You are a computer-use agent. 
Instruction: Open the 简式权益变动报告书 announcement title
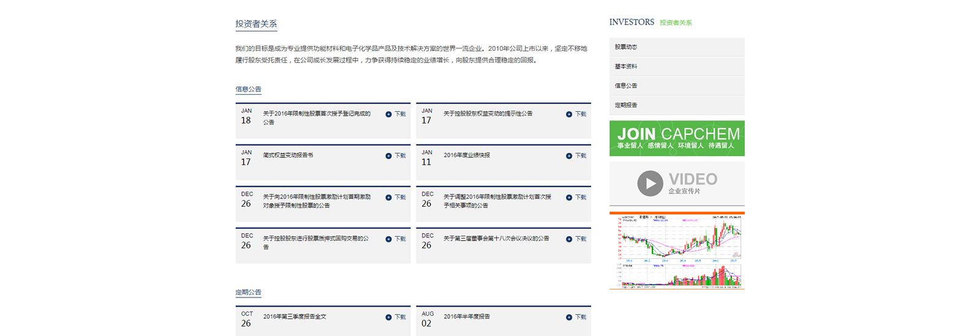(288, 155)
